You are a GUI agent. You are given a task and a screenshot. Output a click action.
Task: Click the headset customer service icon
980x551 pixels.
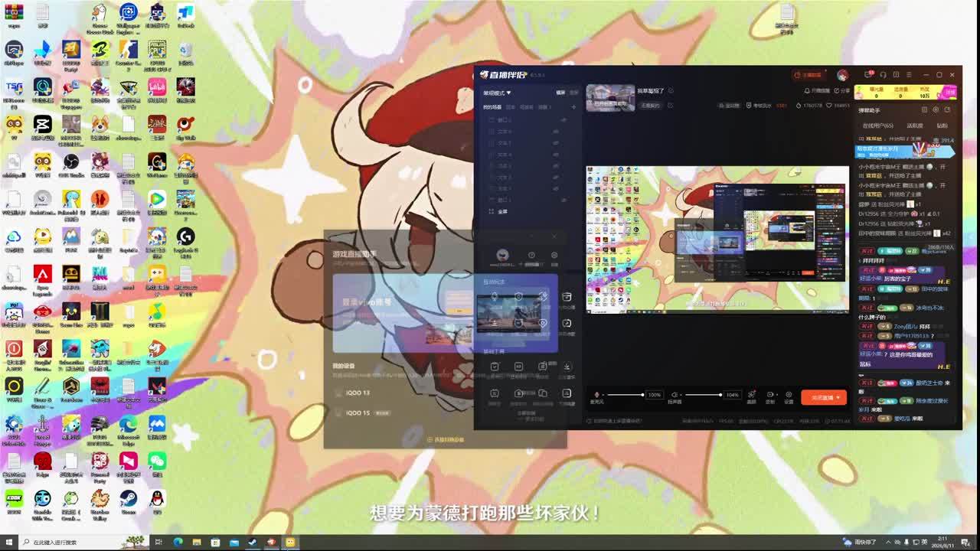click(x=883, y=75)
